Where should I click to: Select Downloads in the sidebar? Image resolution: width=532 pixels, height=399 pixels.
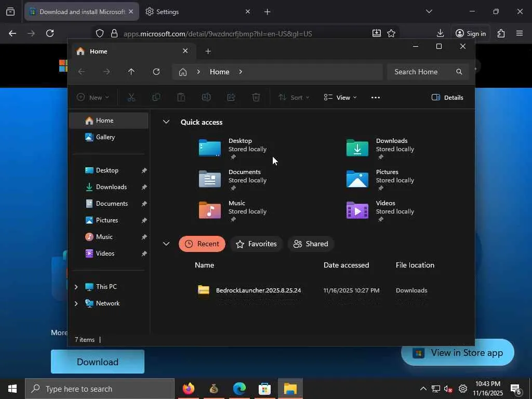pyautogui.click(x=109, y=187)
